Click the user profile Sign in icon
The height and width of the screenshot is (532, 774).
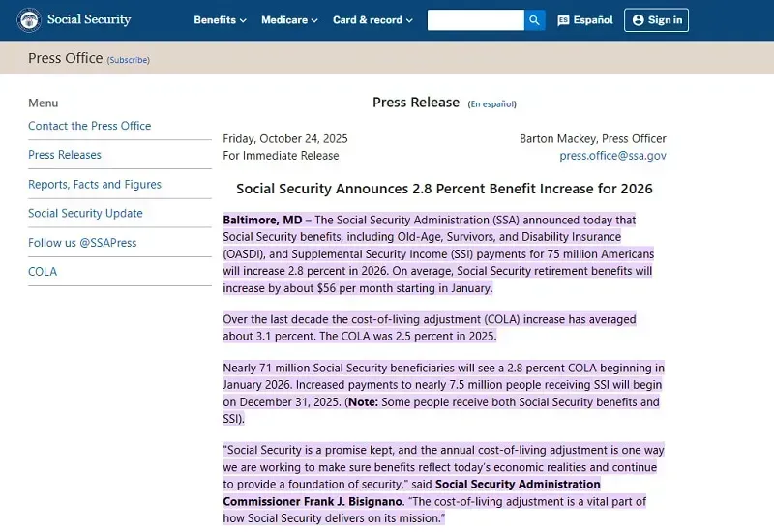click(638, 20)
